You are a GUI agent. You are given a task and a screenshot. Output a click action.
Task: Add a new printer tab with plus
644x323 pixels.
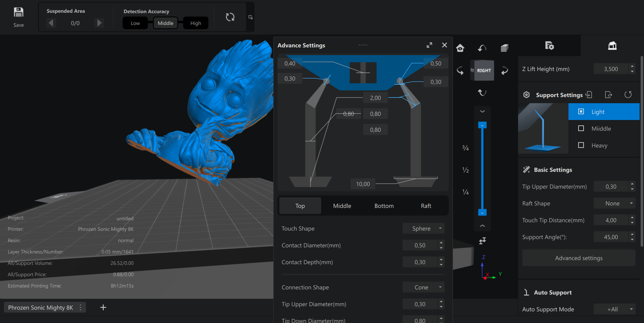point(103,307)
